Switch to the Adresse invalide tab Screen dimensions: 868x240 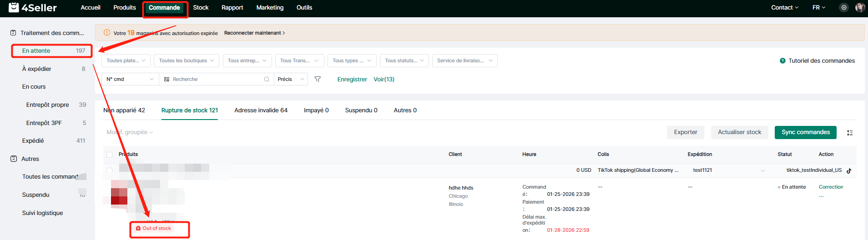point(261,110)
